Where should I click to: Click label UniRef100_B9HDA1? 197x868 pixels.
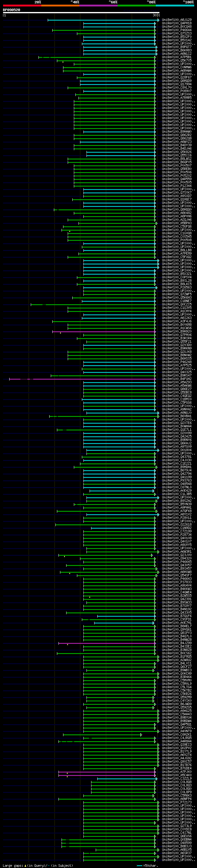pos(177,467)
